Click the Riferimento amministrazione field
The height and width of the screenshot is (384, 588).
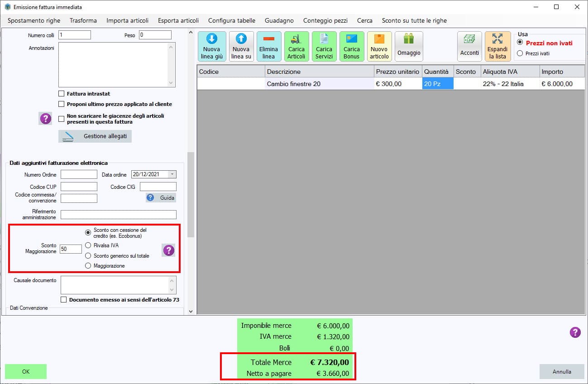pos(119,215)
